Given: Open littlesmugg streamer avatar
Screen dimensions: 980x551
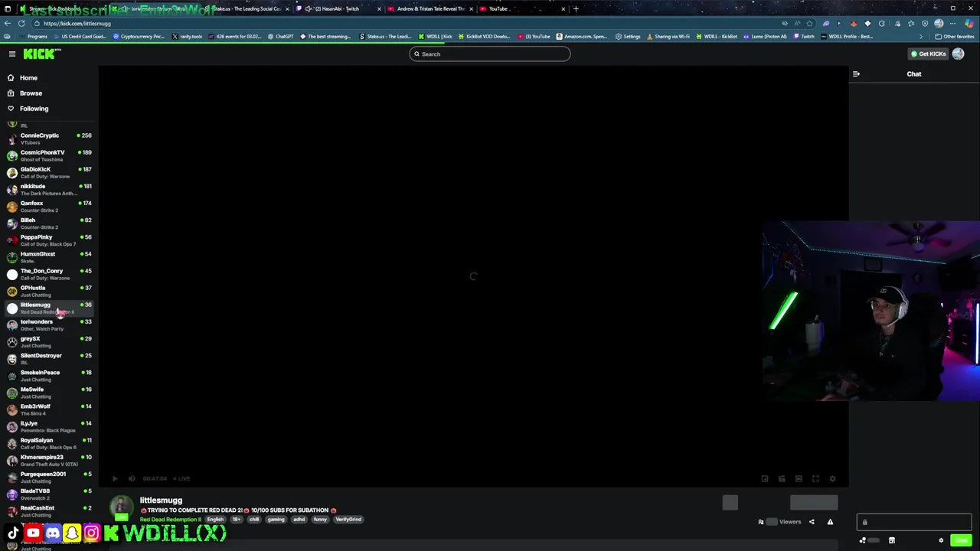Looking at the screenshot, I should point(121,507).
